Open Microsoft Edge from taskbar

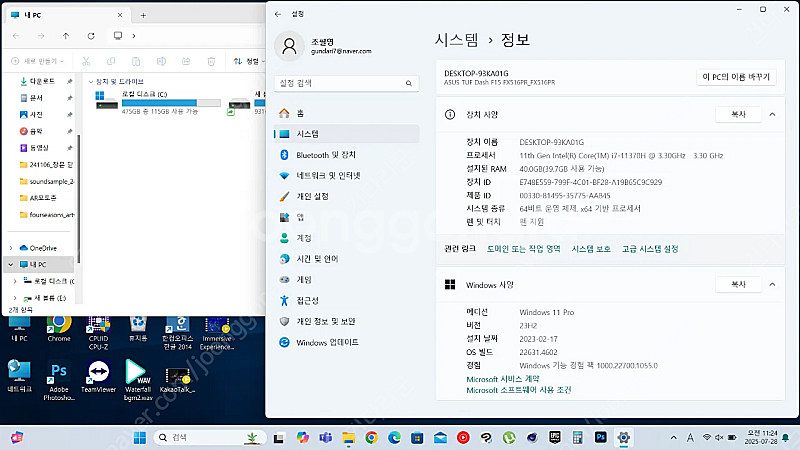tap(394, 438)
